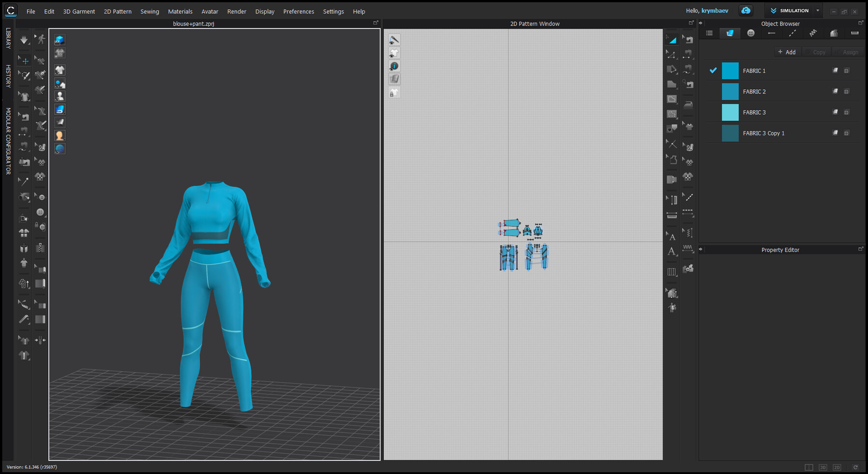Click the pants pattern pieces in 2D window
This screenshot has height=474, width=868.
[x=524, y=257]
